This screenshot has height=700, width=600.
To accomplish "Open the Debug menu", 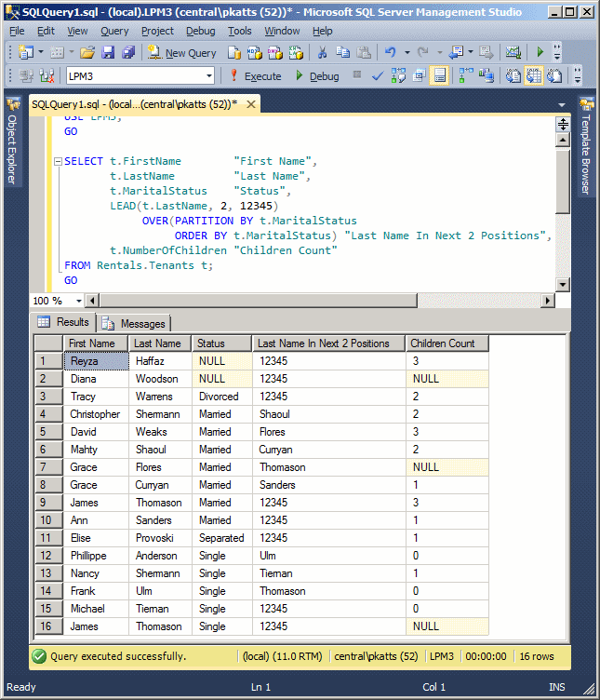I will coord(200,31).
